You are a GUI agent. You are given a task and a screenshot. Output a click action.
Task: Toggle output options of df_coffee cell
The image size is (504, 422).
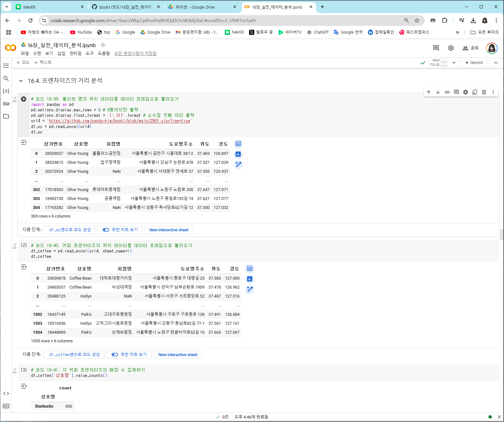click(24, 267)
